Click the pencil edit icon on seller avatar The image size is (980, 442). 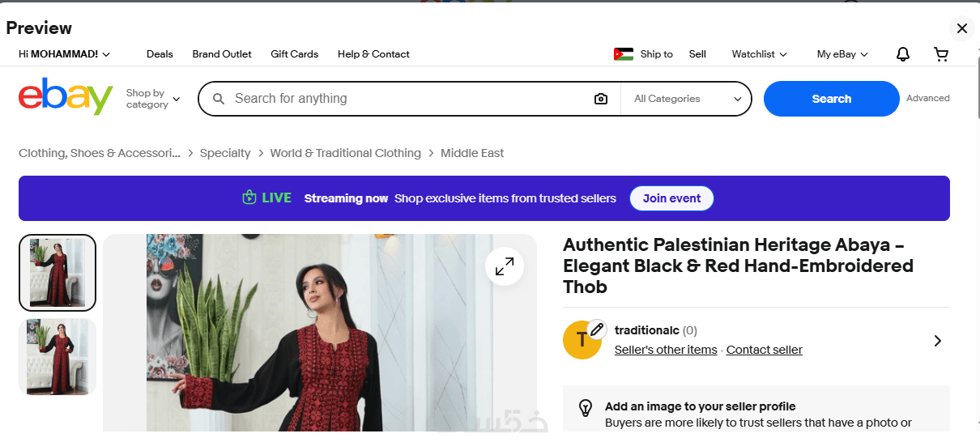(597, 329)
